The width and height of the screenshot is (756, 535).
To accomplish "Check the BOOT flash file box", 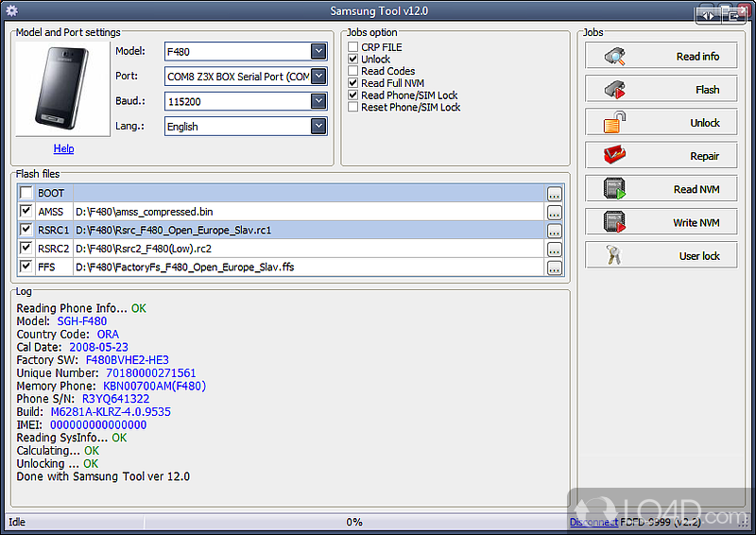I will click(x=26, y=194).
